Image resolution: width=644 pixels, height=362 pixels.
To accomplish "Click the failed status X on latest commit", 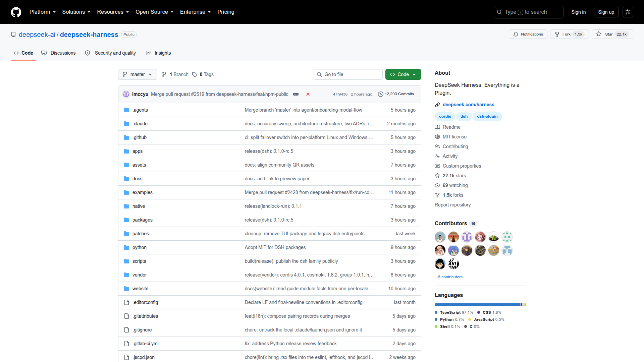I will [308, 94].
